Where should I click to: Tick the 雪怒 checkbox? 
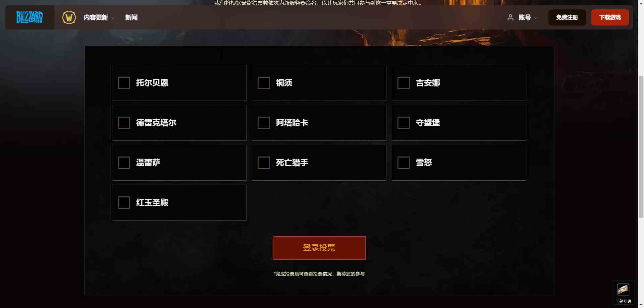coord(404,163)
